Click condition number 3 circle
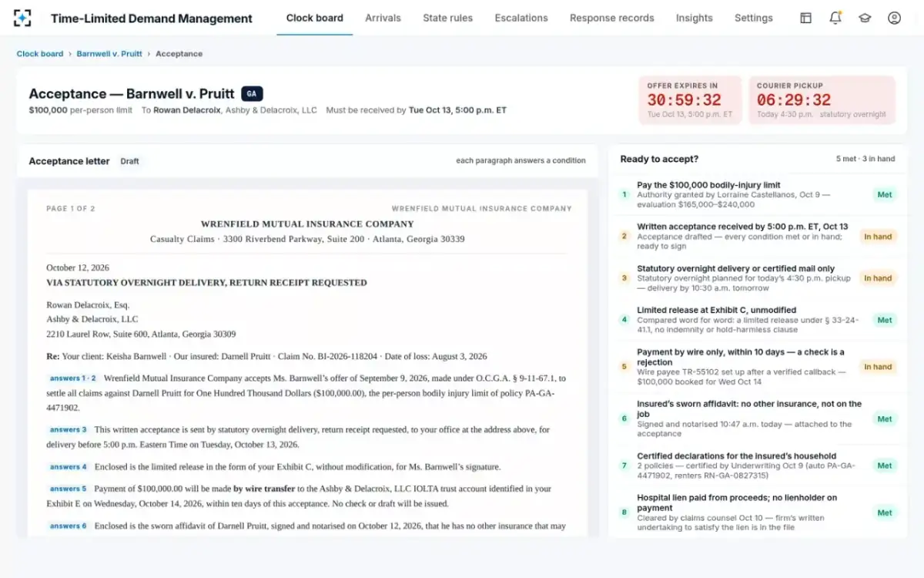Screen dimensions: 924x578 624,278
